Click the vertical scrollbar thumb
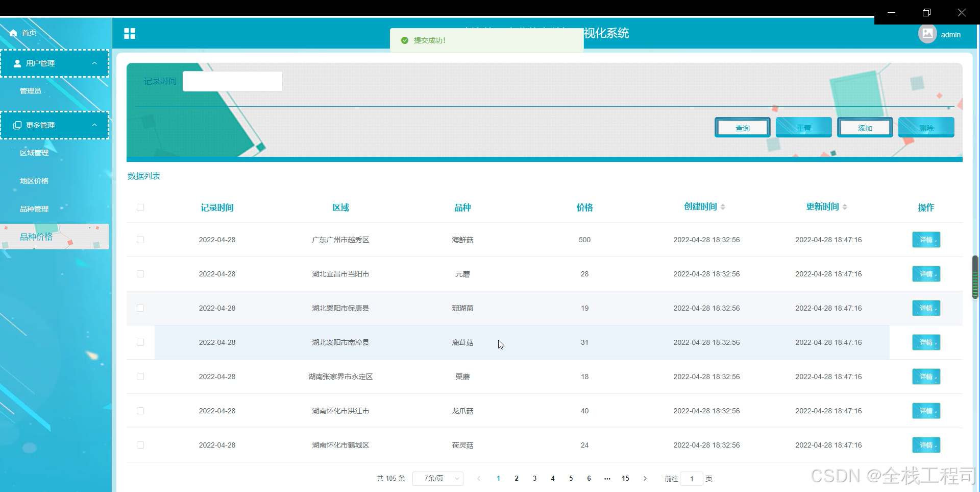 (x=975, y=277)
